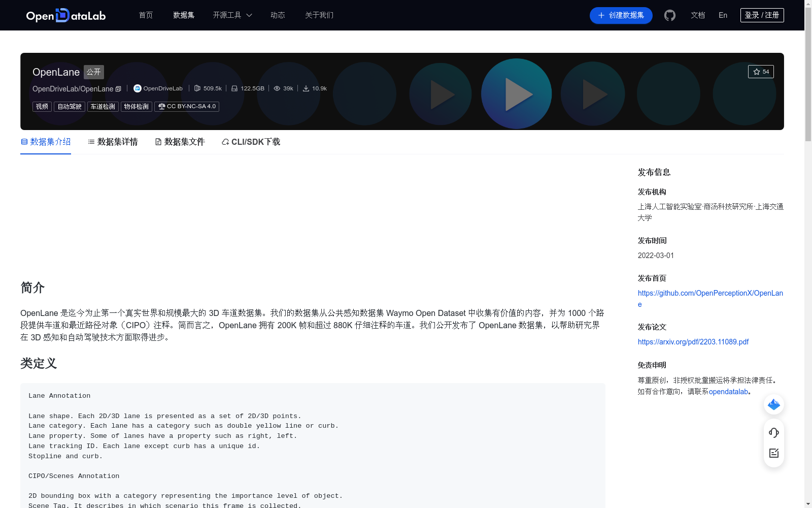Click the 视频 tag
The height and width of the screenshot is (508, 812).
click(x=42, y=107)
